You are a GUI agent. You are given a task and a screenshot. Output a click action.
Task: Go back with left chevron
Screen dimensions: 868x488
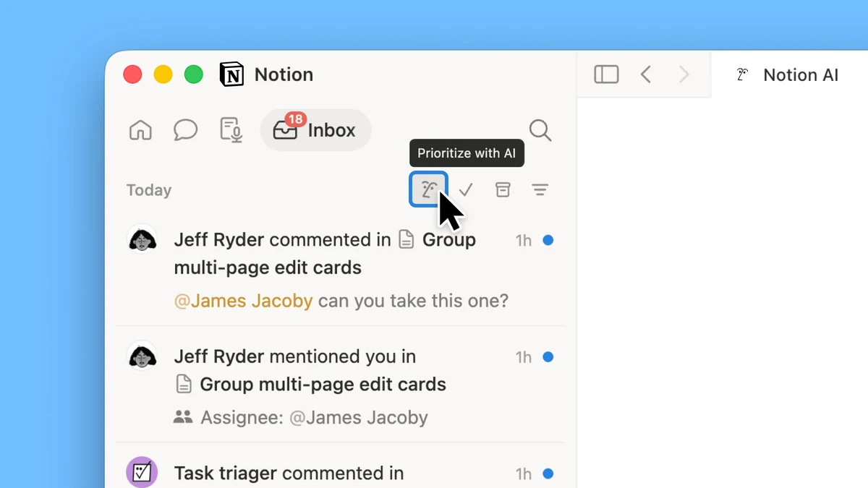click(x=646, y=74)
